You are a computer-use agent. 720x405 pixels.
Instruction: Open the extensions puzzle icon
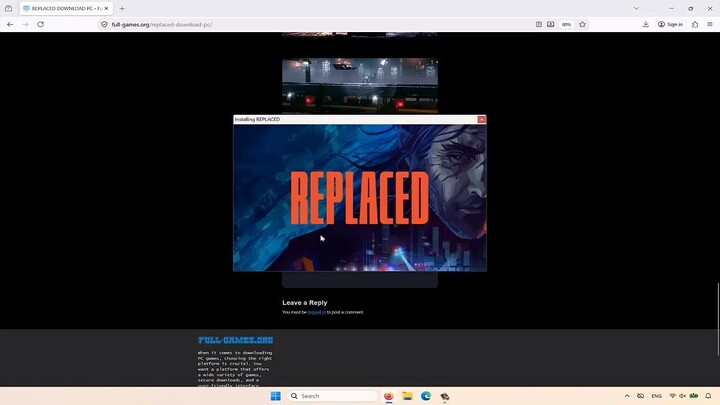tap(695, 24)
